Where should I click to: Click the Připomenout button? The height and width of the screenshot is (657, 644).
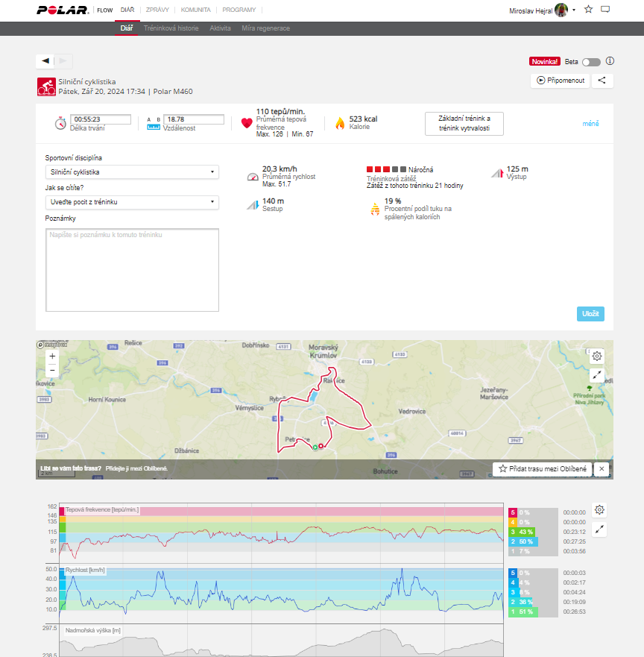pyautogui.click(x=561, y=81)
